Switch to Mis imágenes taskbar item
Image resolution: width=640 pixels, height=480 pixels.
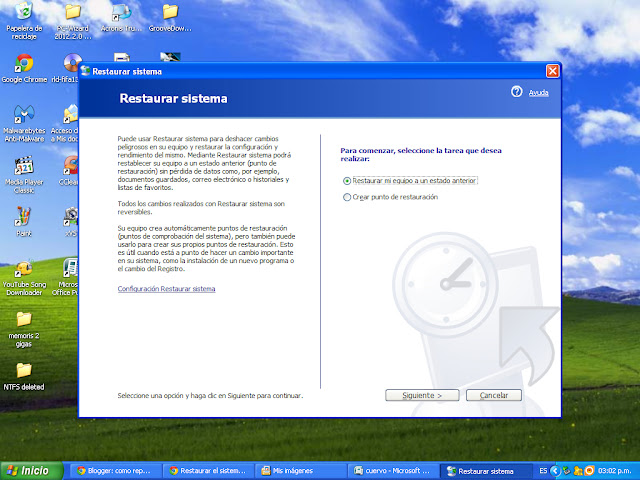(301, 471)
